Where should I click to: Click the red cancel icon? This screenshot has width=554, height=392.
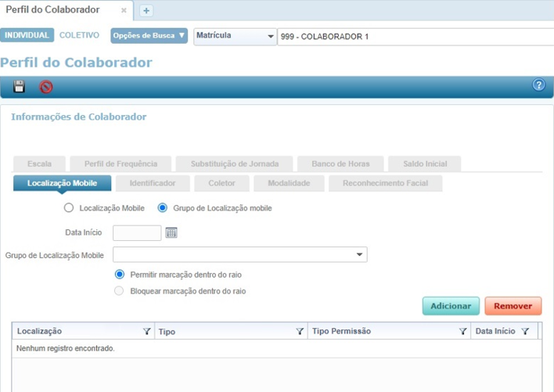point(46,87)
